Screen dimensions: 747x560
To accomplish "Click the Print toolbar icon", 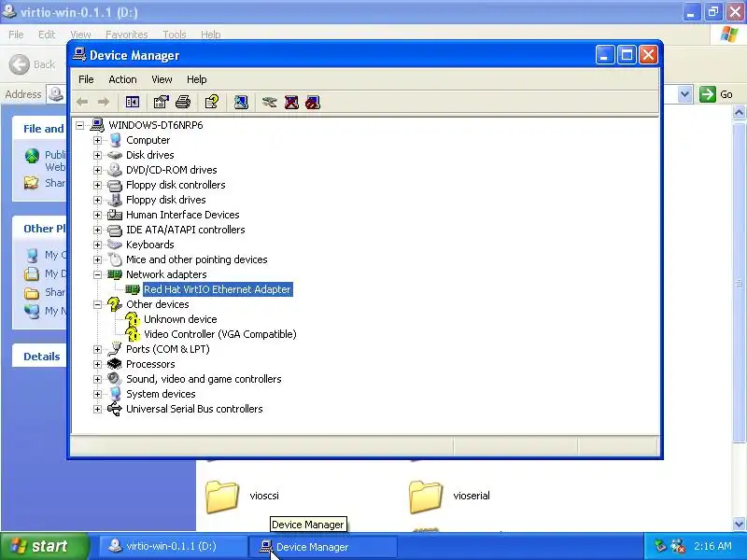I will click(x=183, y=102).
